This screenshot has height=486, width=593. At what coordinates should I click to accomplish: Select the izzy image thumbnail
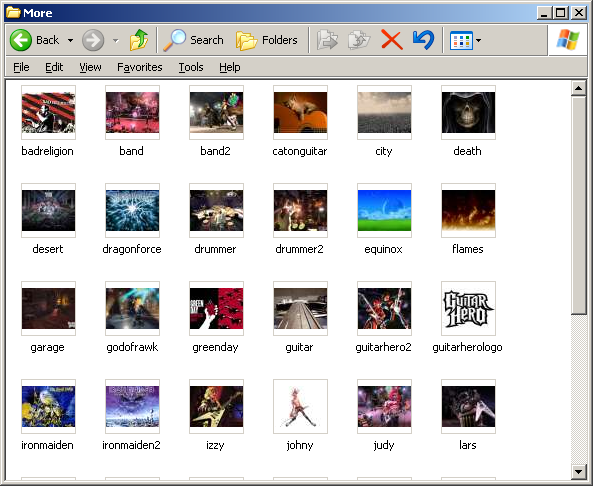216,406
